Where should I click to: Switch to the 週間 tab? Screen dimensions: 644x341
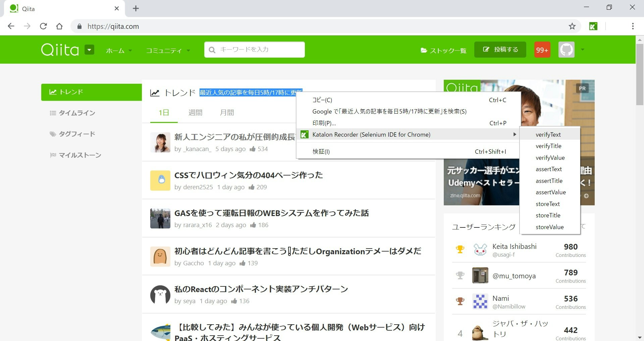(x=195, y=113)
